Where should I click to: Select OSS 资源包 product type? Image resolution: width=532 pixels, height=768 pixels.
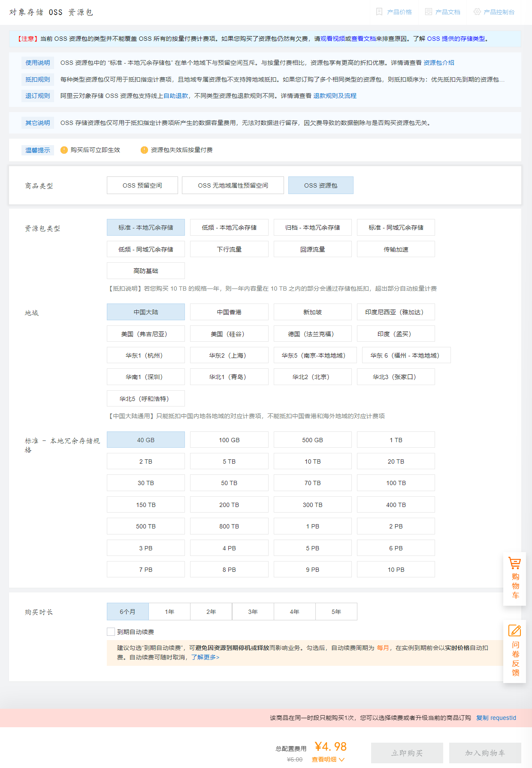pos(321,185)
